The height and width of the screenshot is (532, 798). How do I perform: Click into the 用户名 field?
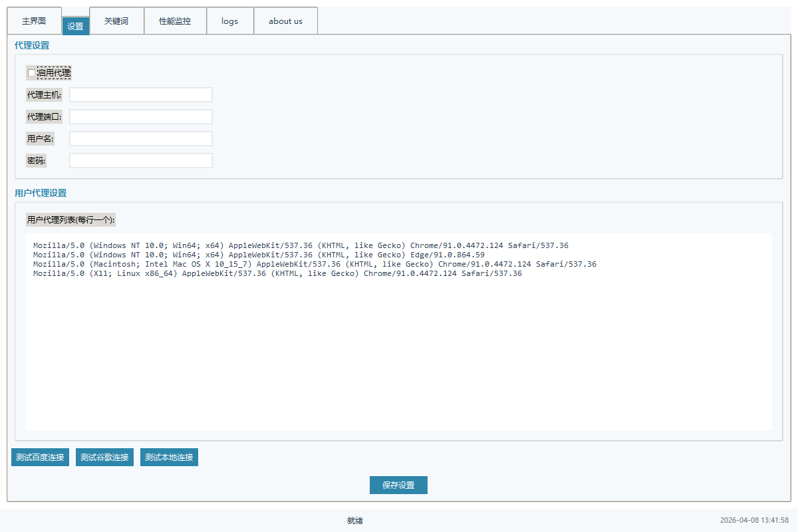point(141,139)
